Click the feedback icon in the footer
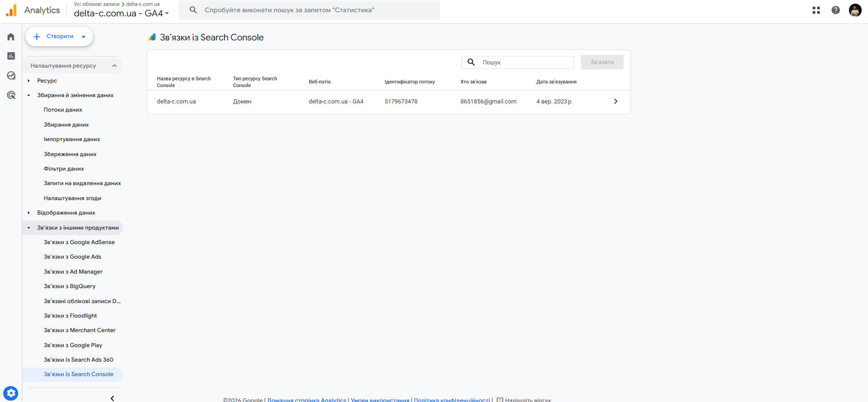This screenshot has height=402, width=868. tap(500, 400)
